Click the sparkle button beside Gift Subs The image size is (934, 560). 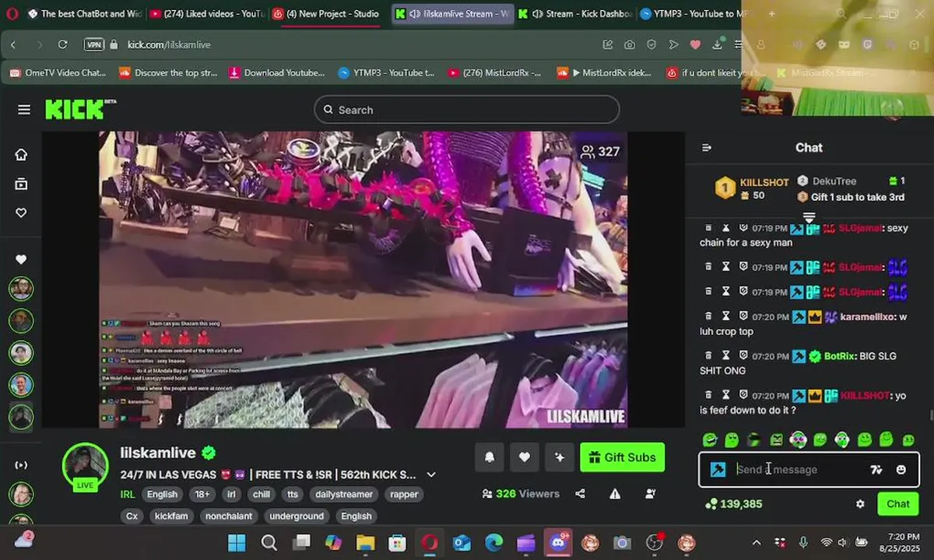[559, 457]
